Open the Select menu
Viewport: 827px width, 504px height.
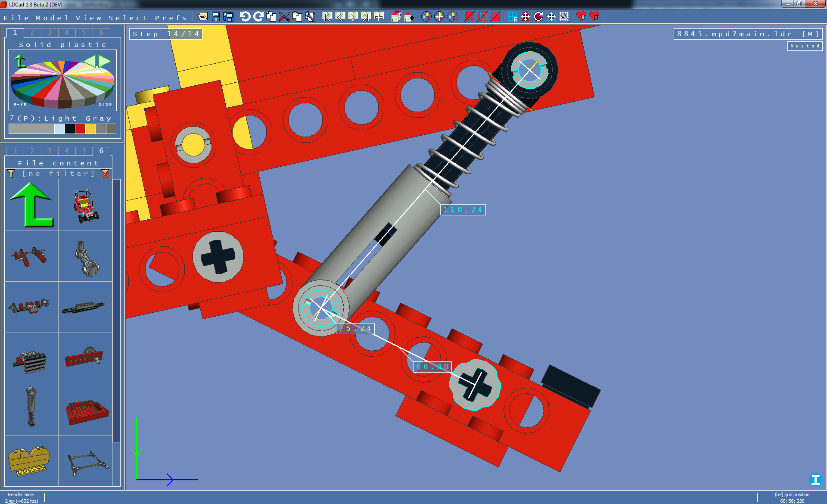tap(128, 18)
